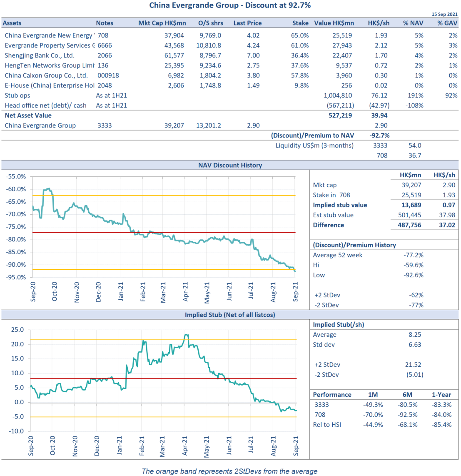The image size is (461, 476).
Task: Click estimated stub value "501,445"
Action: 410,215
